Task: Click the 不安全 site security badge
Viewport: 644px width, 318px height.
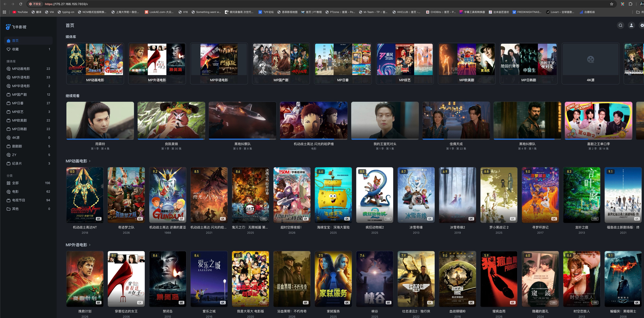Action: click(x=35, y=4)
